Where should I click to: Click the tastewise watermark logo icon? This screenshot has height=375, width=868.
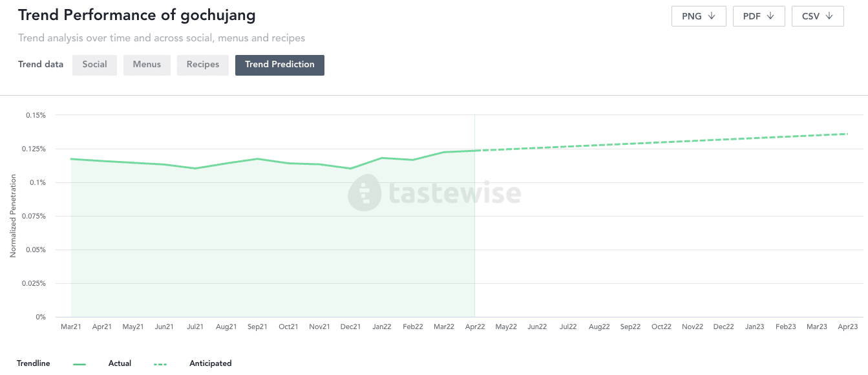(365, 193)
